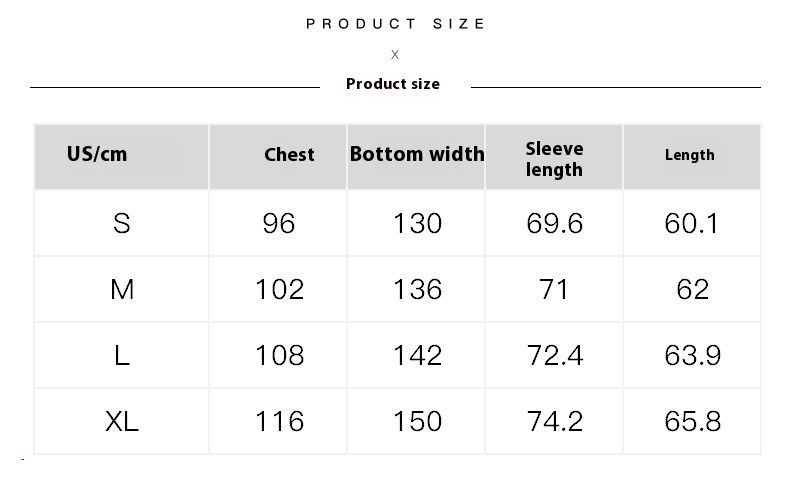Click the small X below the title

pos(395,55)
